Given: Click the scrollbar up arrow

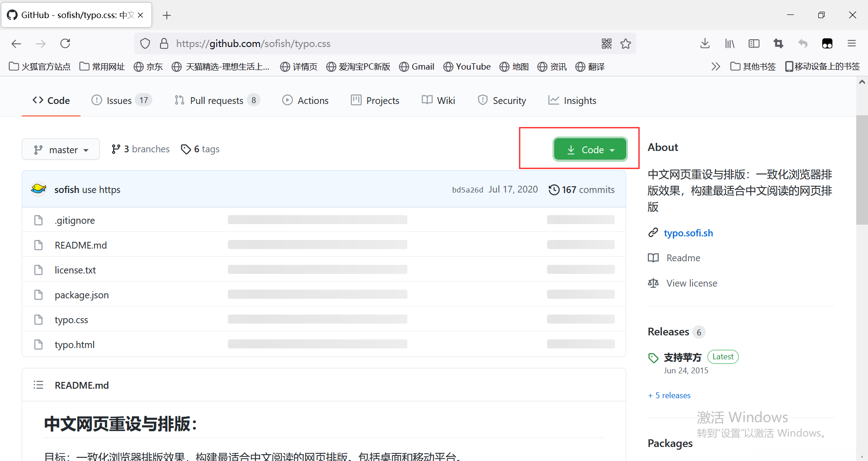Looking at the screenshot, I should click(x=862, y=82).
